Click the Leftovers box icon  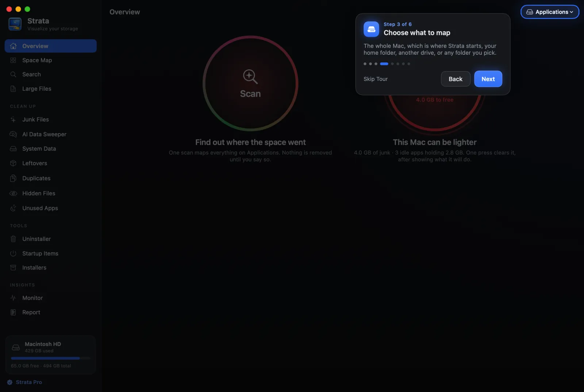(14, 163)
